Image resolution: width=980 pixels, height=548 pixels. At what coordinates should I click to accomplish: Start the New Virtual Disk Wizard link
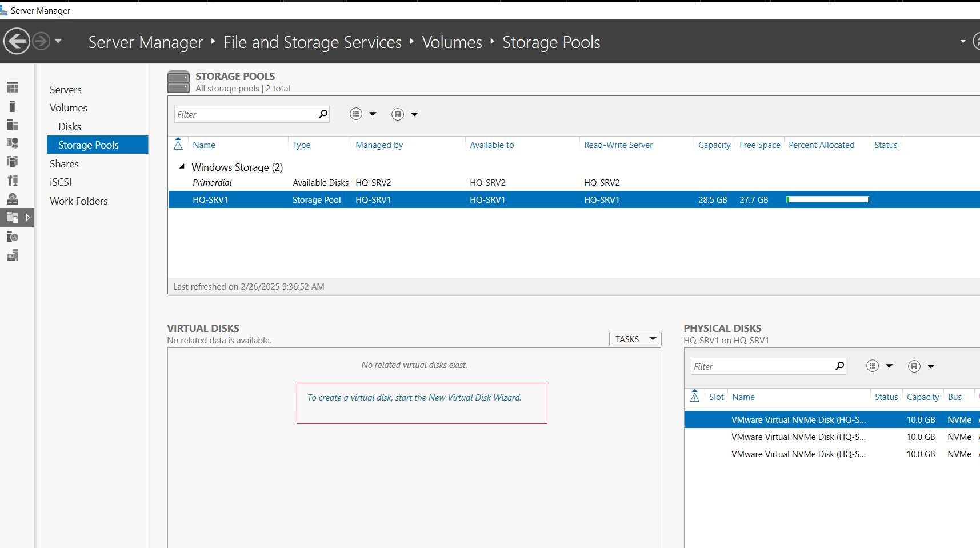tap(414, 398)
